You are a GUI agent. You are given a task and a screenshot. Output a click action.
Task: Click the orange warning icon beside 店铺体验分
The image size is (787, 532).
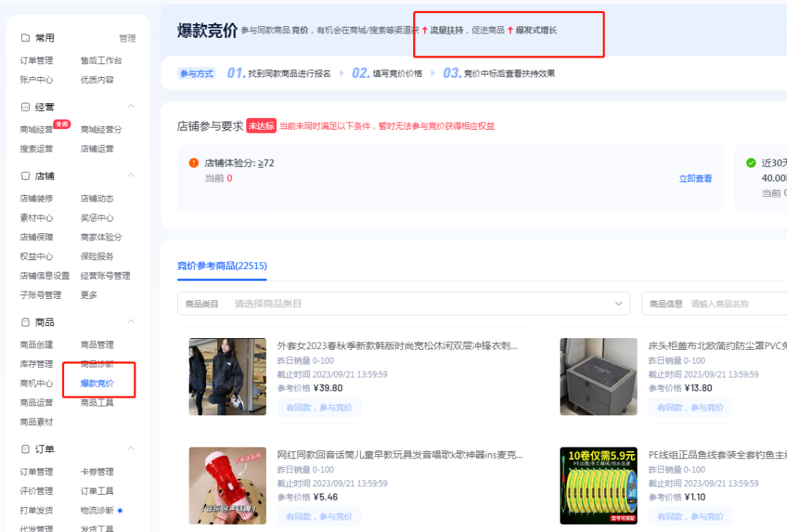click(193, 163)
